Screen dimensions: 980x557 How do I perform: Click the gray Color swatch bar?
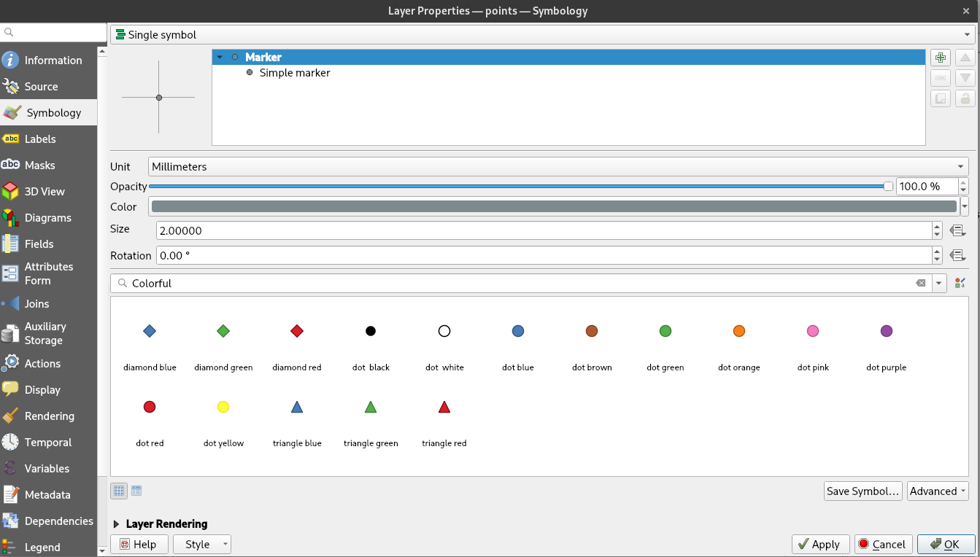pyautogui.click(x=553, y=207)
